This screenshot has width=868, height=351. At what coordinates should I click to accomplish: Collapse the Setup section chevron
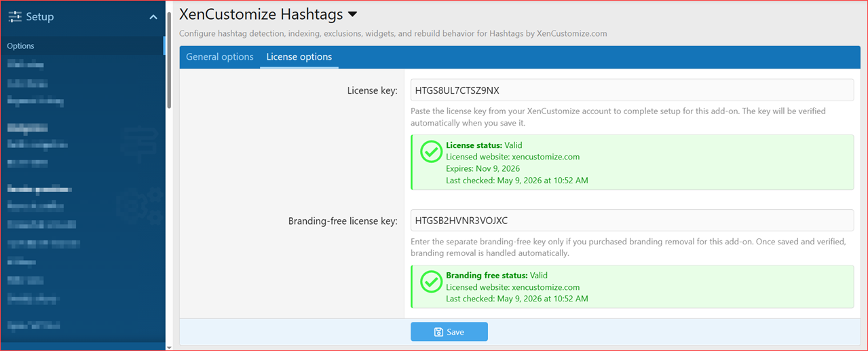[153, 17]
